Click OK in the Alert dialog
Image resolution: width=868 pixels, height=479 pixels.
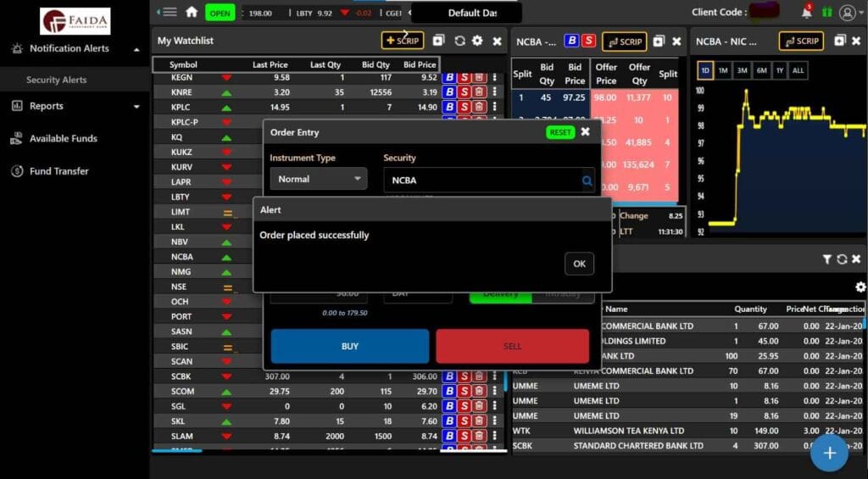pos(579,264)
